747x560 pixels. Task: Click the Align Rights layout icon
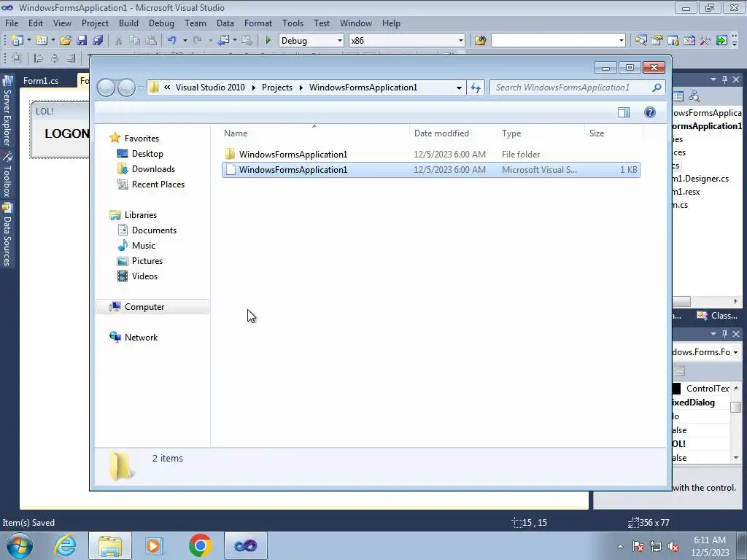point(71,58)
